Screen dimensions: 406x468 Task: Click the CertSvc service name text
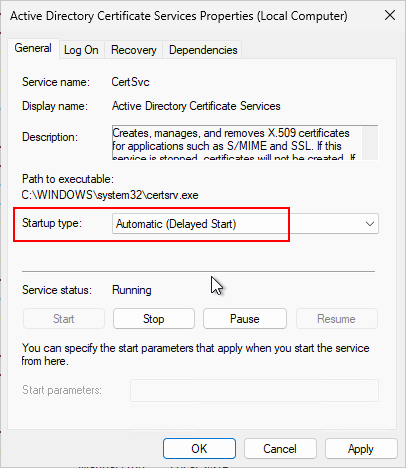[x=130, y=82]
